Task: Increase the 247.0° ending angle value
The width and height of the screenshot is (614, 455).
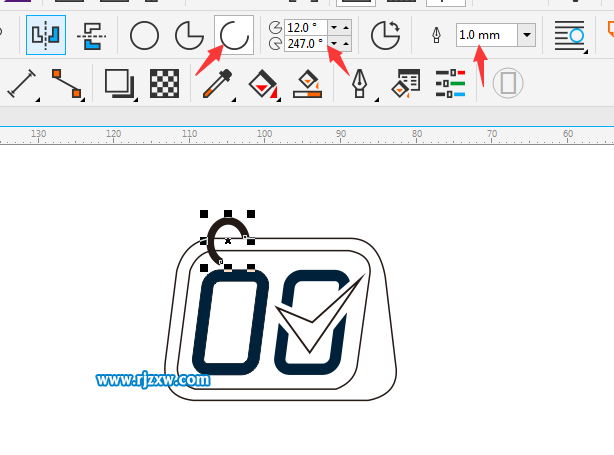Action: coord(346,43)
